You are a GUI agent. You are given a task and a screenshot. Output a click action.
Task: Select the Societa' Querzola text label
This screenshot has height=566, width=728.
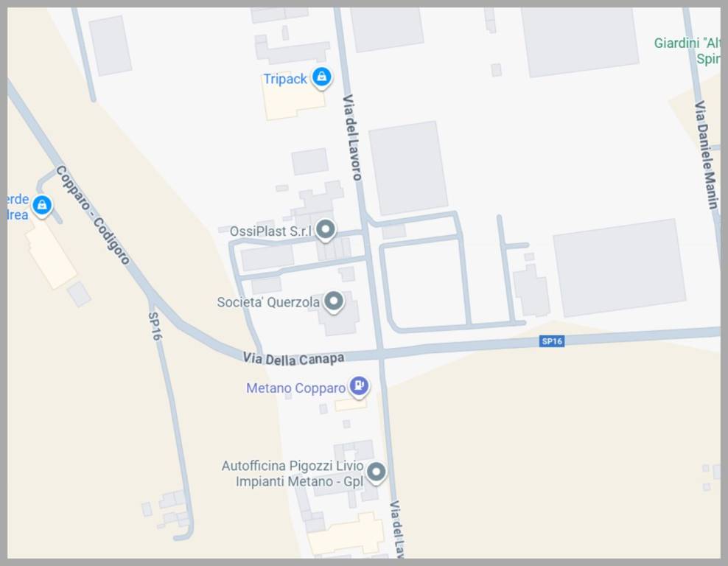[x=268, y=302]
